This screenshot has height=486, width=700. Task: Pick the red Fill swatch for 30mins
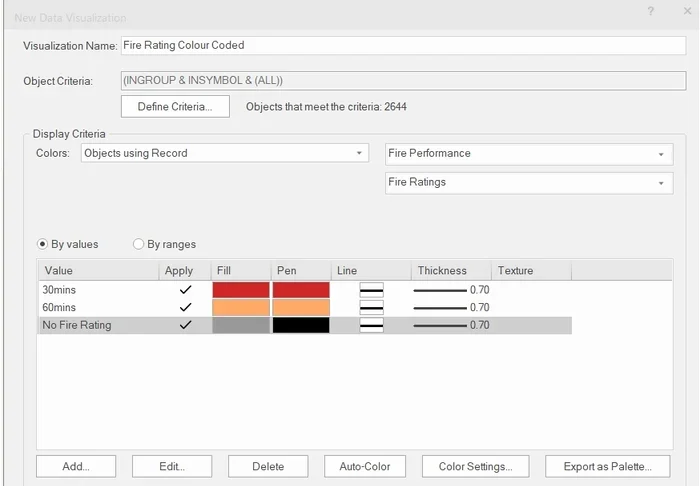[x=241, y=289]
